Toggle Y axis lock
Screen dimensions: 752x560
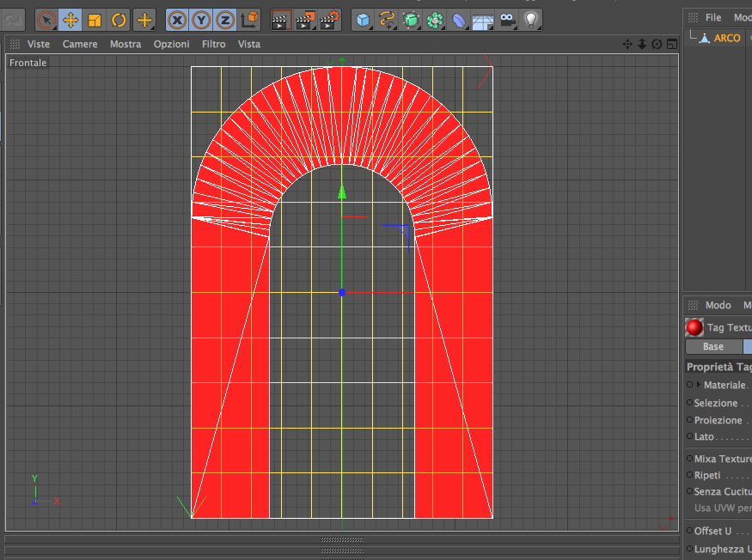click(x=201, y=19)
